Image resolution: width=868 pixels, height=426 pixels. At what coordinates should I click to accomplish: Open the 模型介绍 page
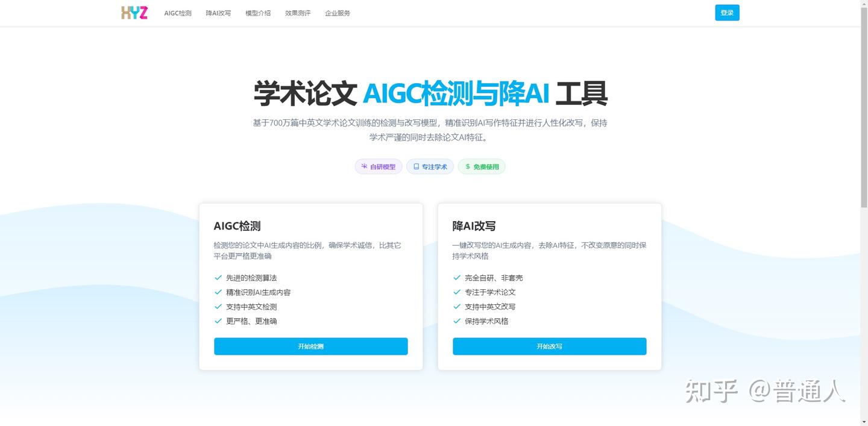(258, 13)
